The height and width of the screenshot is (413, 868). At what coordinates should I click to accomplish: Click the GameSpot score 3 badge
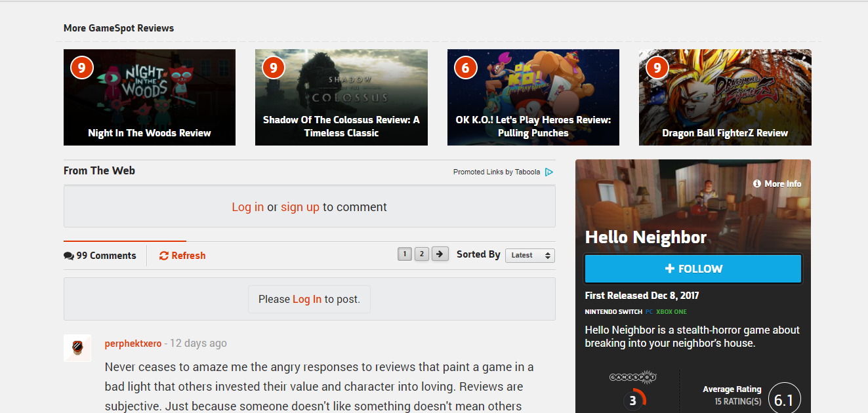coord(633,399)
